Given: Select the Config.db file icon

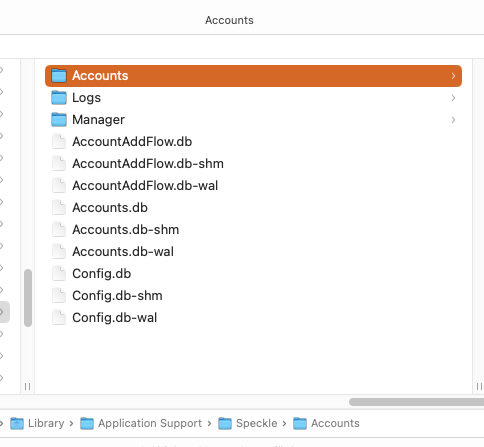Looking at the screenshot, I should 59,274.
